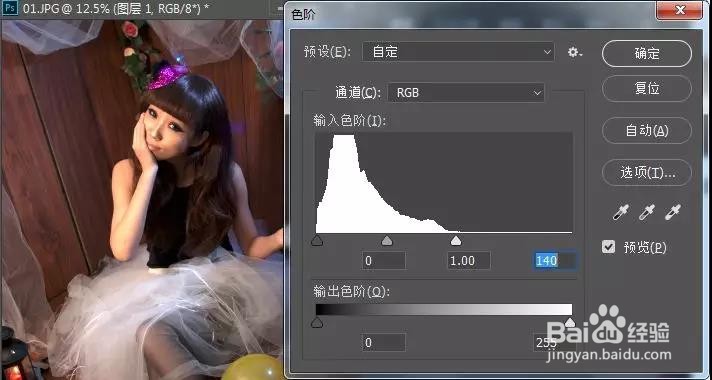Click the 色阶 dialog title text
Viewport: 712px width, 380px height.
303,15
